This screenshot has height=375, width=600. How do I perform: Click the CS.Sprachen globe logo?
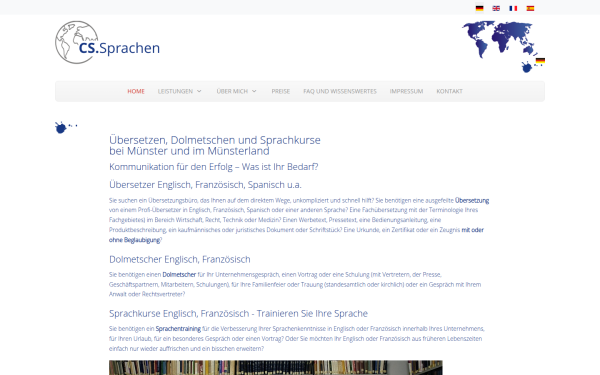tap(108, 42)
